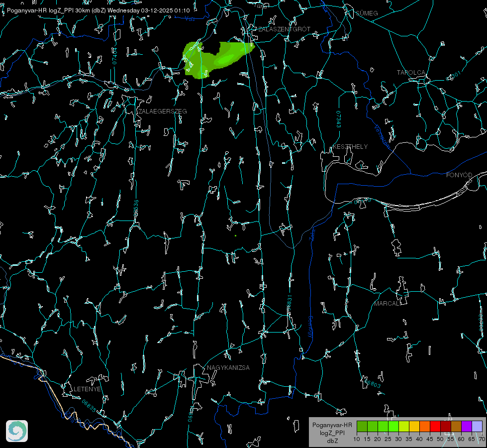The image size is (487, 448).
Task: Select the ZALASZENTGRÓT city label
Action: [x=284, y=29]
